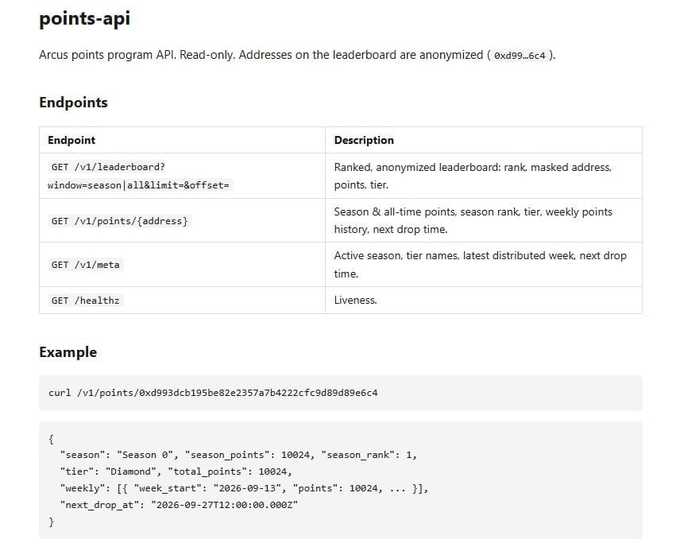Click the GET /v1/points/{address} endpoint cell
The height and width of the screenshot is (551, 680).
[182, 221]
